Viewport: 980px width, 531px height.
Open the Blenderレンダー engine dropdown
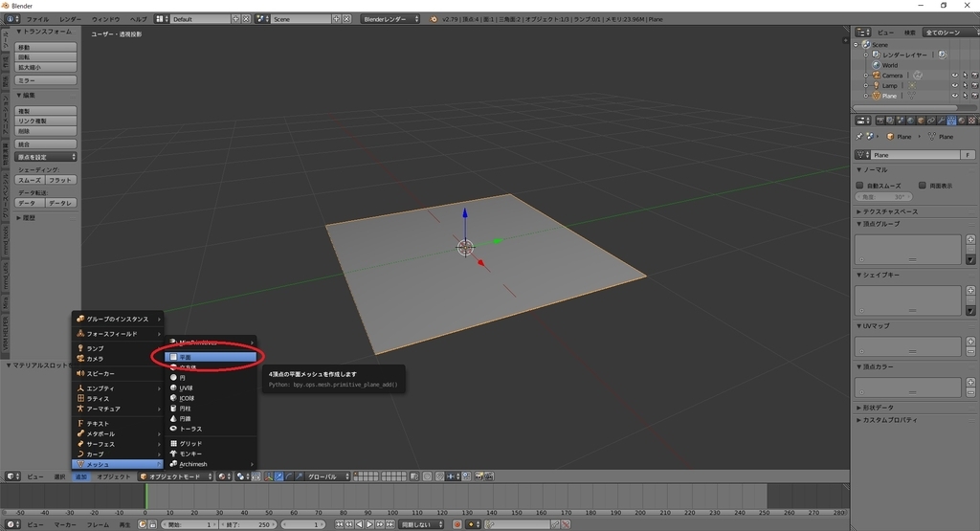click(x=390, y=19)
